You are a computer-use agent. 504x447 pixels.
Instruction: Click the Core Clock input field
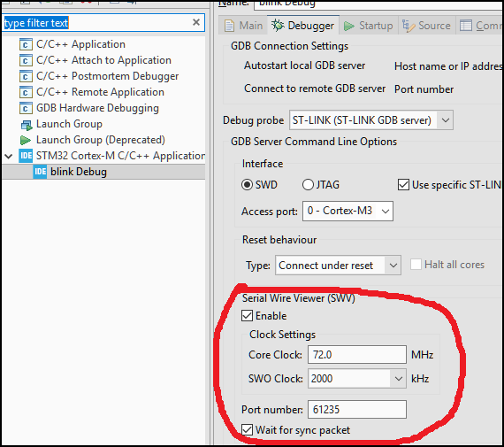357,355
